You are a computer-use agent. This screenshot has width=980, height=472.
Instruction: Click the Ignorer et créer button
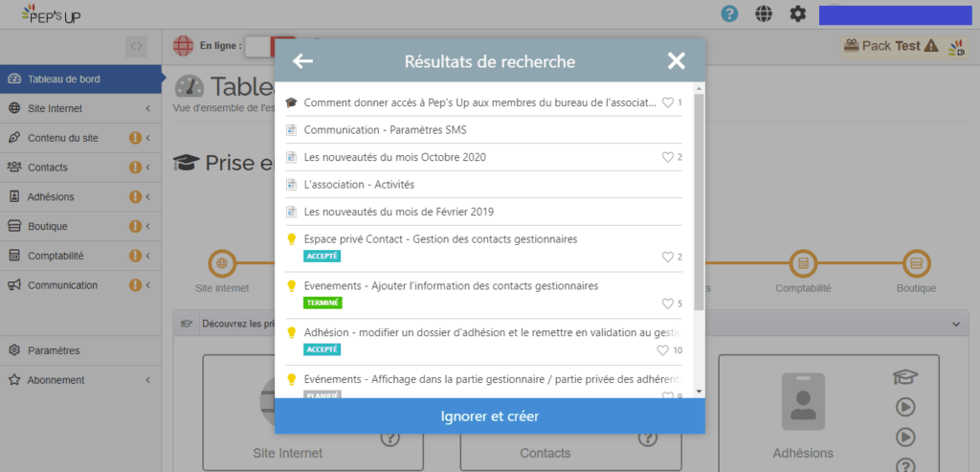pos(490,416)
